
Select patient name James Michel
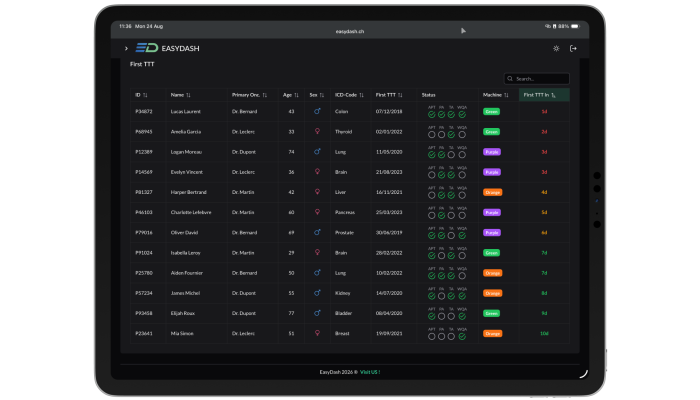click(185, 293)
